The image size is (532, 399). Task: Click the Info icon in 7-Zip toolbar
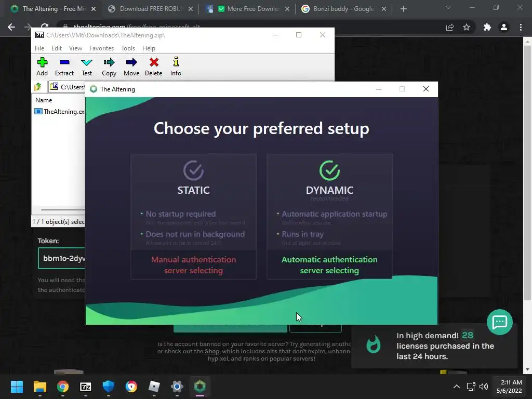pos(176,66)
